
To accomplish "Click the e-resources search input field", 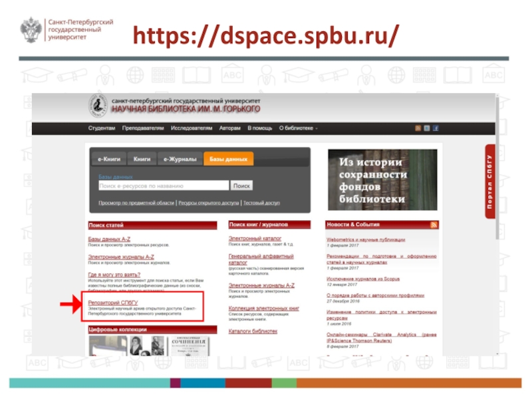I will (x=164, y=186).
